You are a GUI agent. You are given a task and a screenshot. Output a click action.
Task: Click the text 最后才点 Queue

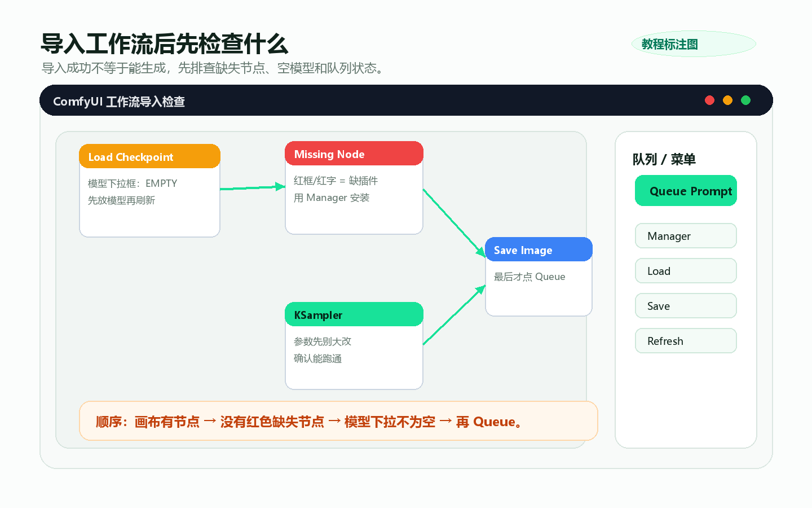(x=529, y=277)
